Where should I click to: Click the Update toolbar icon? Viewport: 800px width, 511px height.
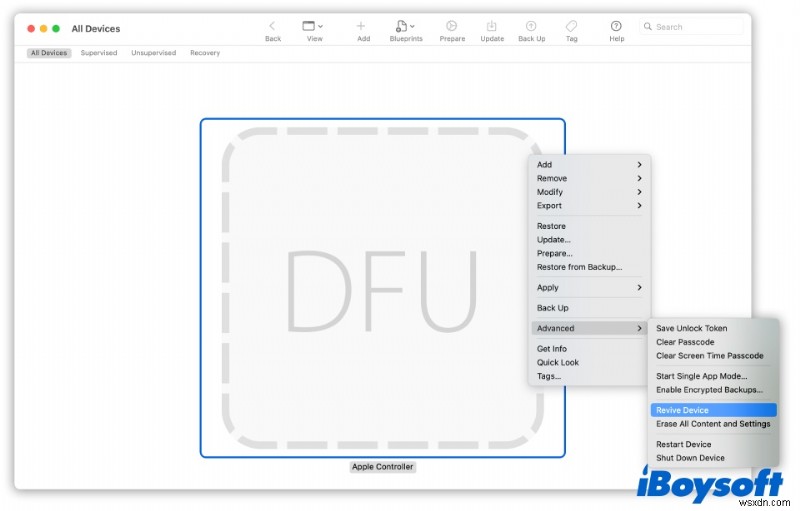click(x=492, y=26)
